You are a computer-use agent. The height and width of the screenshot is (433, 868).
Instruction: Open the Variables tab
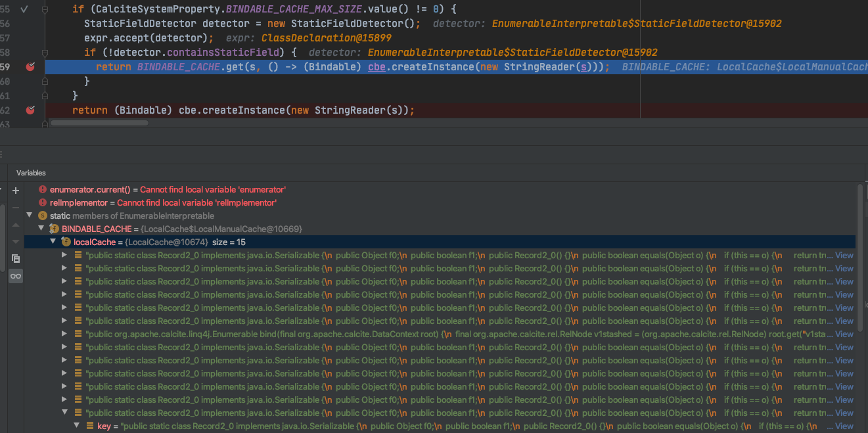point(31,173)
